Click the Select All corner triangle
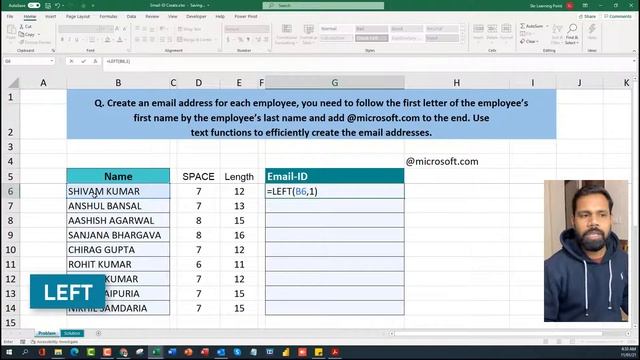Viewport: 640px width, 360px height. 13,83
